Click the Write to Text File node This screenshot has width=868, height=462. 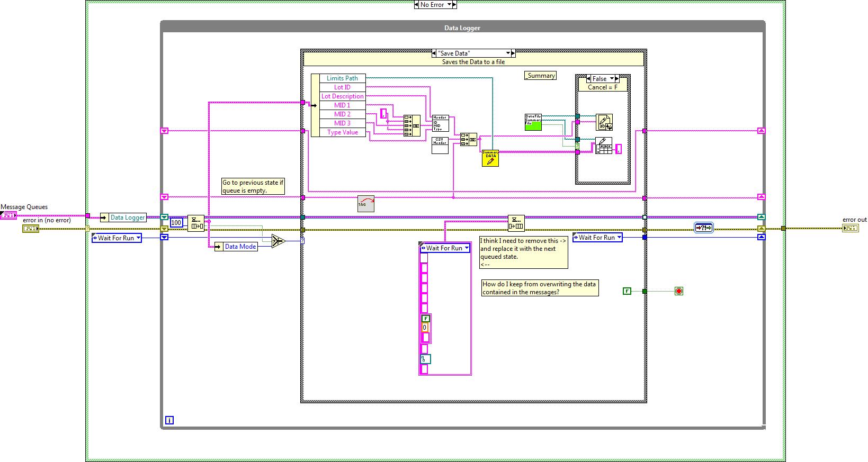(x=604, y=122)
